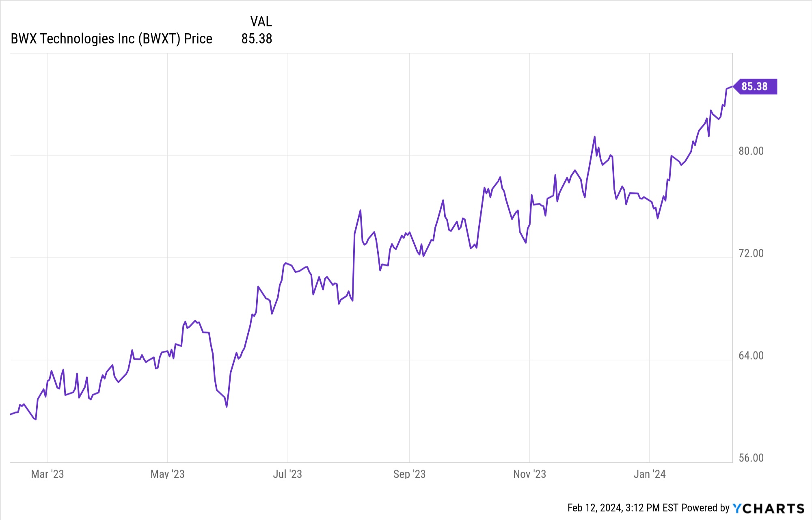Click the line's highest peak between Nov '23 and Jan '24
The height and width of the screenshot is (520, 812).
pyautogui.click(x=594, y=137)
